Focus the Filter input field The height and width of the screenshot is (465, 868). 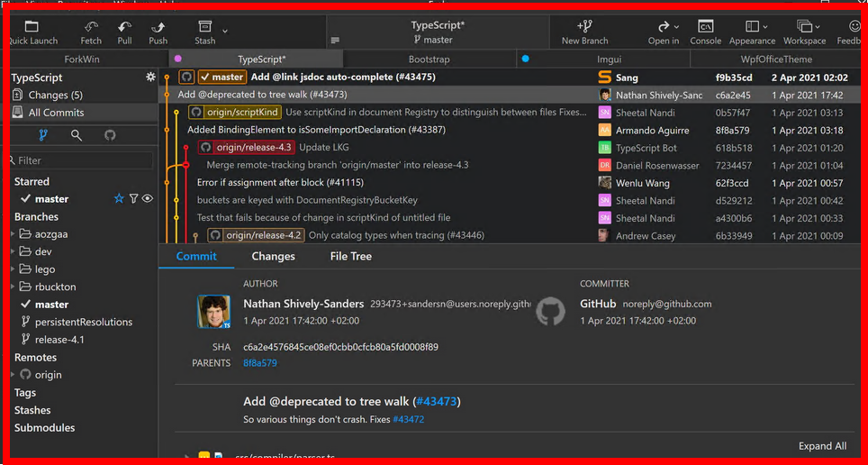pyautogui.click(x=81, y=160)
